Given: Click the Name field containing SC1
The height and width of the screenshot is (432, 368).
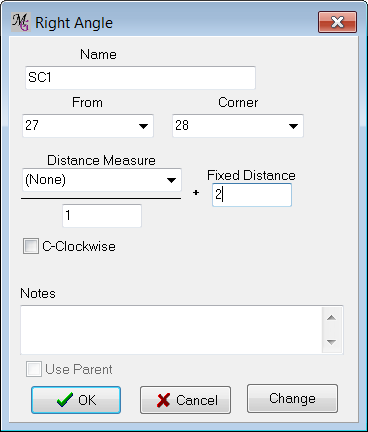Looking at the screenshot, I should pos(140,78).
